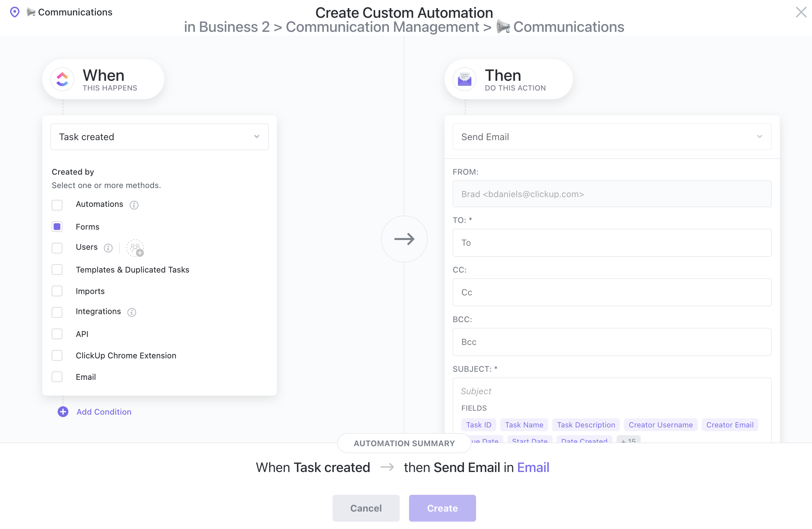Enable the Automations checkbox
The height and width of the screenshot is (529, 812).
pos(57,204)
